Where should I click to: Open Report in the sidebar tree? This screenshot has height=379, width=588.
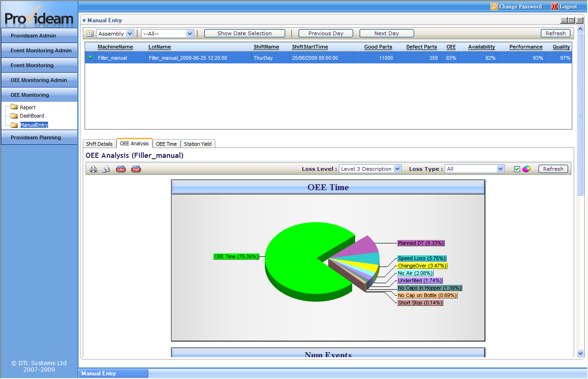coord(28,107)
